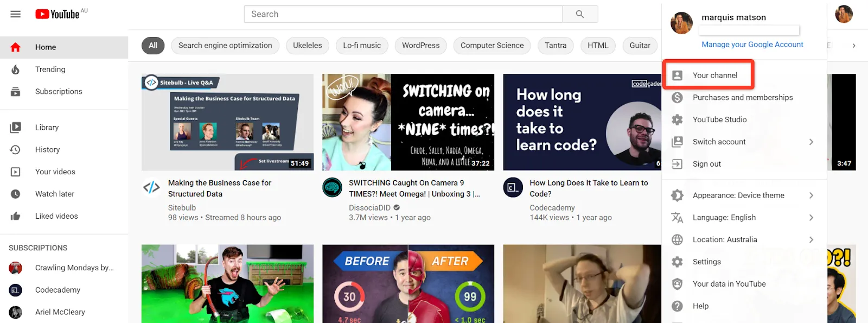The width and height of the screenshot is (868, 323).
Task: Open Subscriptions sidebar label
Action: click(59, 92)
